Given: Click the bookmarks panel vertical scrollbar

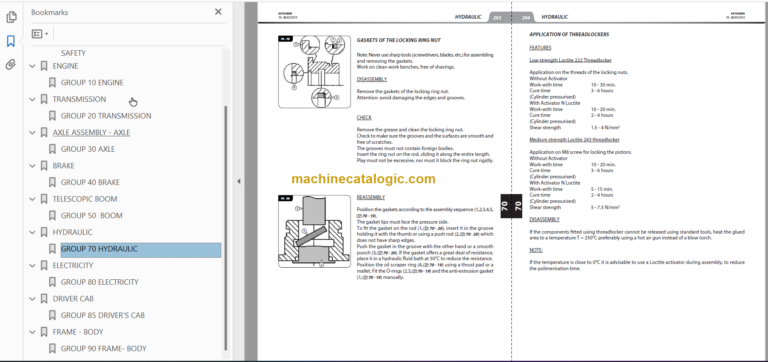Looking at the screenshot, I should 226,228.
